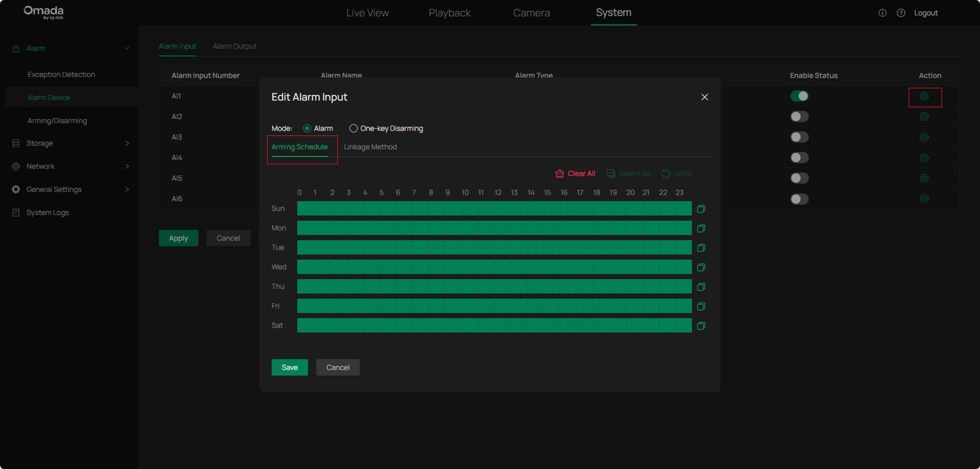
Task: Enable the AI4 status switch
Action: tap(799, 158)
